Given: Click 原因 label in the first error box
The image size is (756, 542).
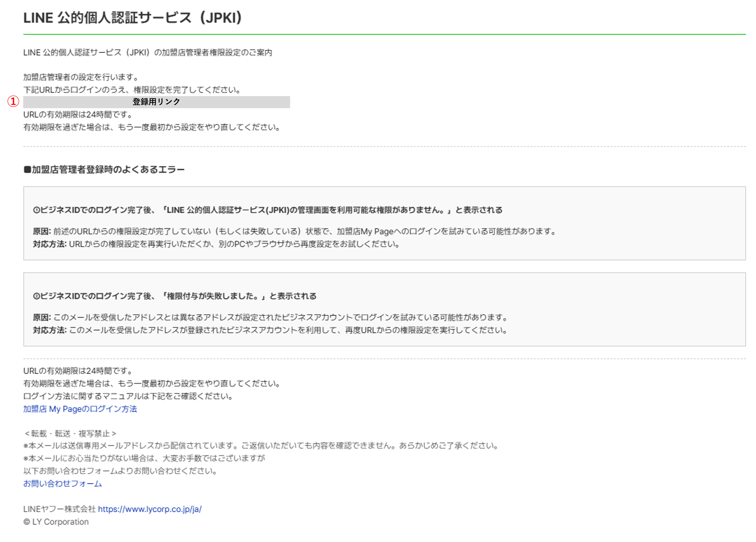Looking at the screenshot, I should point(42,231).
